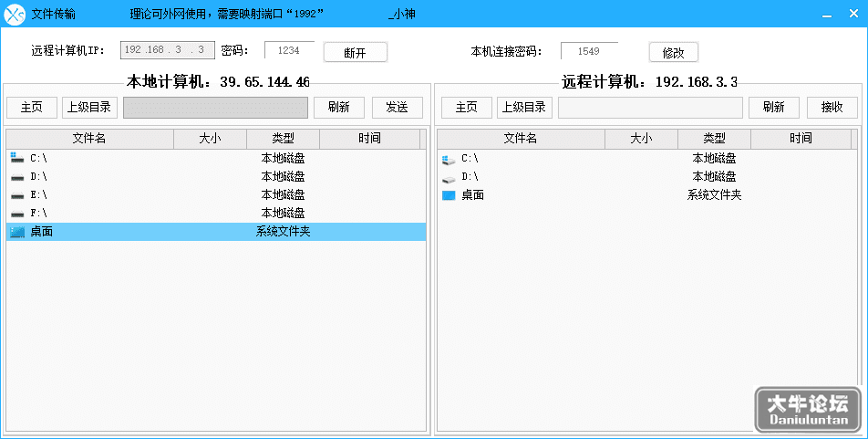Viewport: 868px width, 439px height.
Task: Sort remote list by 时间 header
Action: [x=801, y=139]
